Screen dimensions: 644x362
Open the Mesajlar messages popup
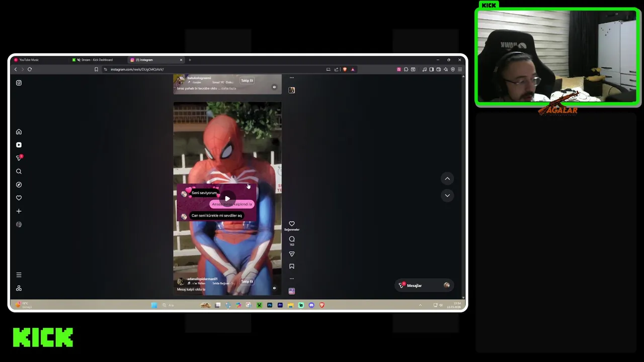[424, 286]
